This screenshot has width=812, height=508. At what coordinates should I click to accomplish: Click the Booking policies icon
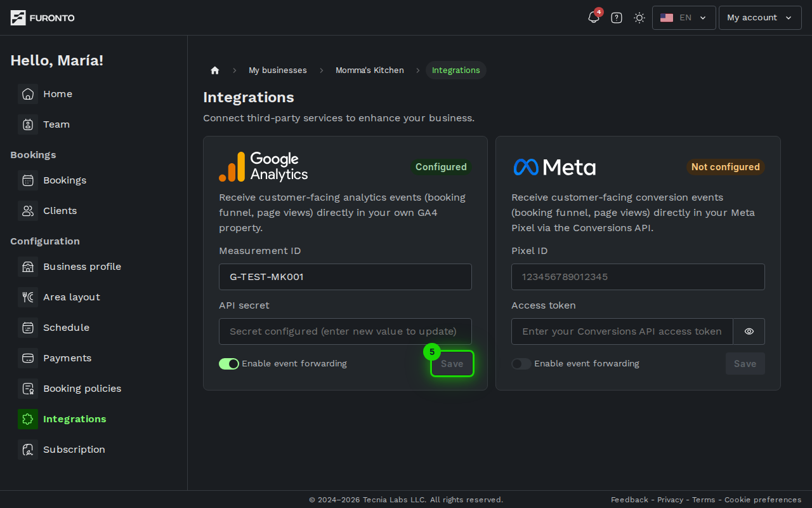point(28,389)
